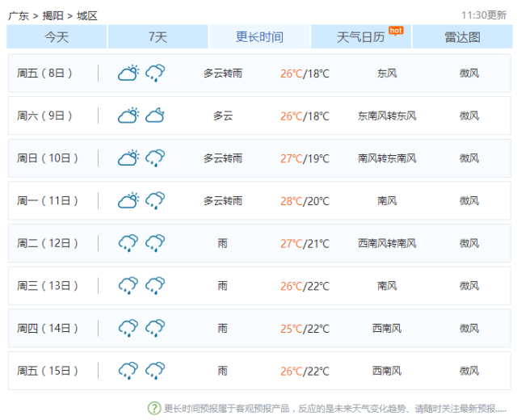Screen dimensions: 517x420
Task: Click the 周四（14日）date label
Action: tap(48, 328)
